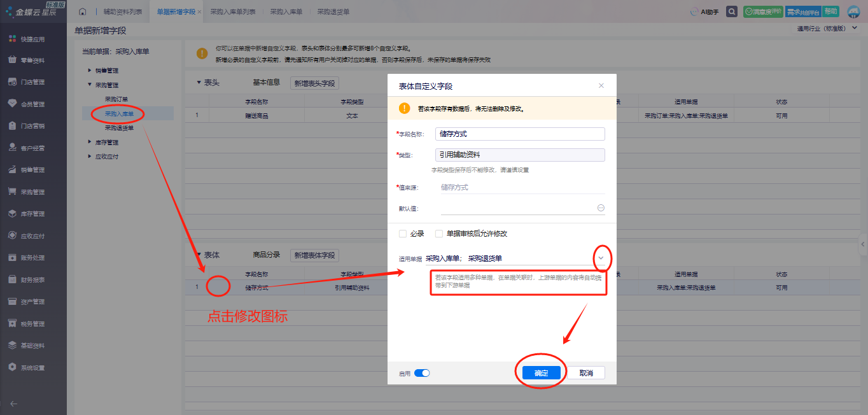Expand 库存管理 tree node
Screen dimensions: 868x415
click(x=90, y=143)
